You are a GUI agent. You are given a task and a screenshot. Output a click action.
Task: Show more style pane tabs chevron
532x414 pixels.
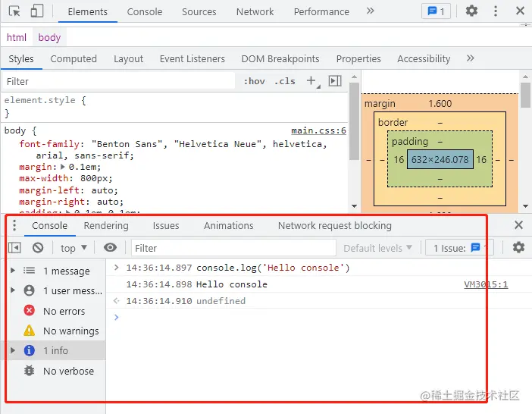click(x=471, y=58)
